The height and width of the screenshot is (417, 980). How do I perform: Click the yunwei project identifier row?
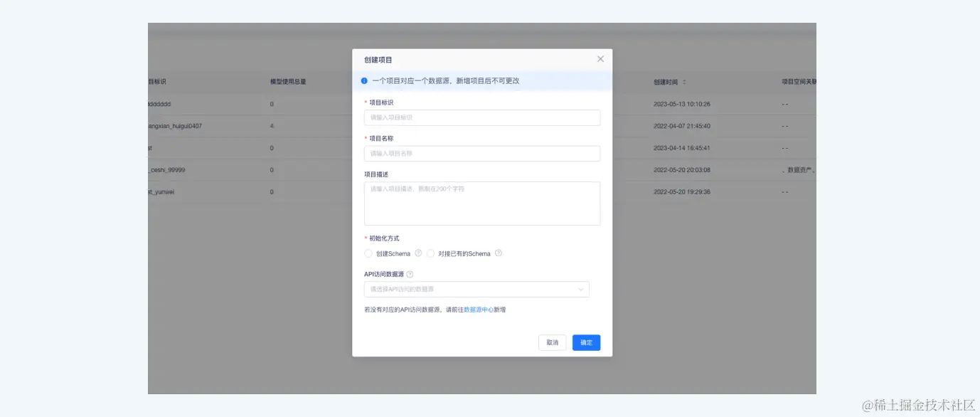pos(161,192)
